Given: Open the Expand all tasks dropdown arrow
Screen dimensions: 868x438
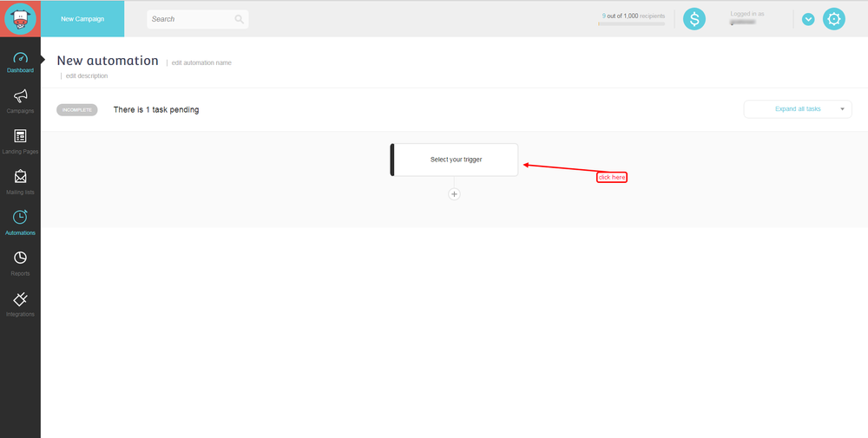Looking at the screenshot, I should click(x=841, y=109).
